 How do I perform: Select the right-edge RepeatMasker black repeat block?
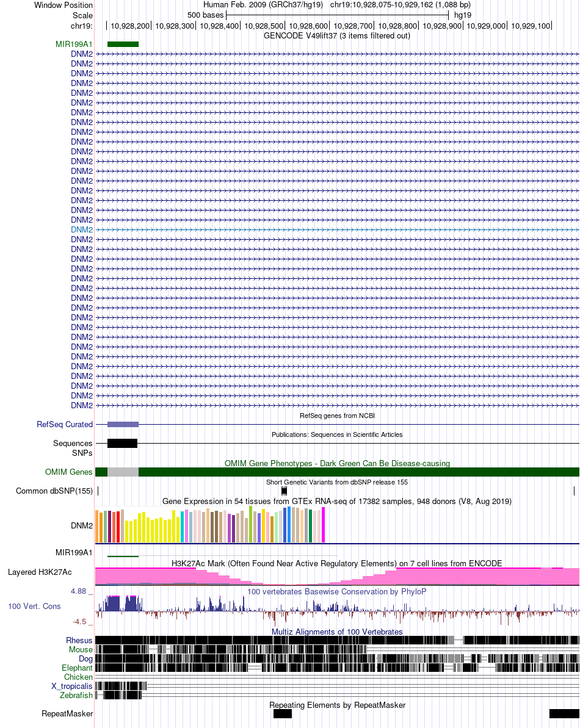point(564,713)
